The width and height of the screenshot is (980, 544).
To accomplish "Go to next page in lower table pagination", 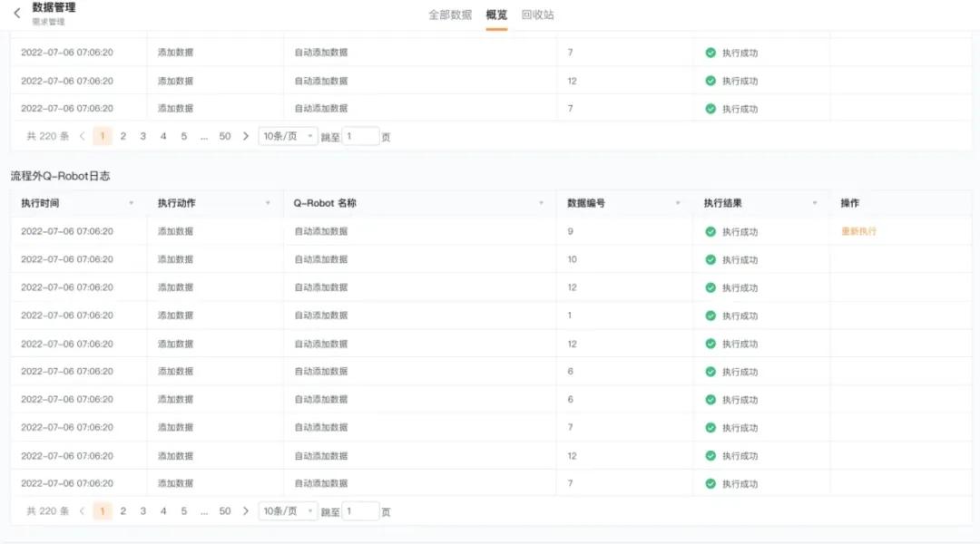I will pos(246,510).
